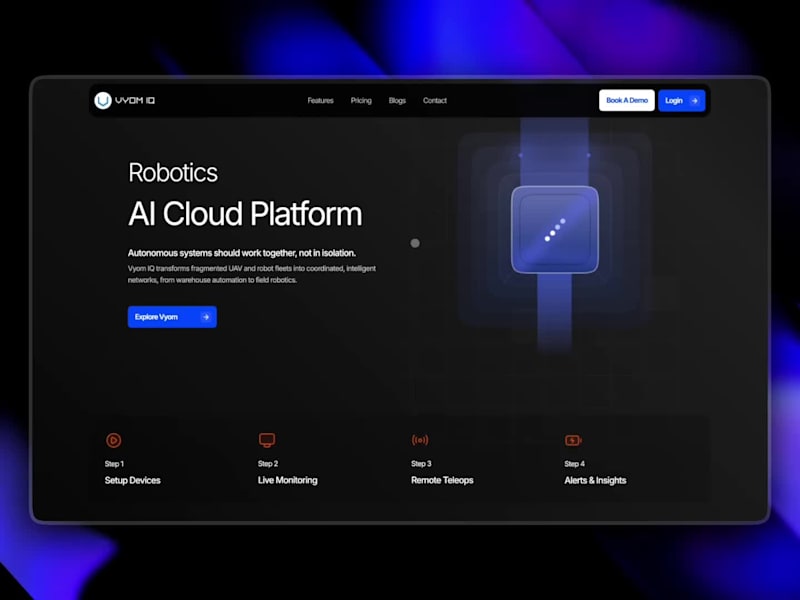Click the monitor icon for Live Monitoring
Viewport: 800px width, 600px height.
click(x=267, y=439)
